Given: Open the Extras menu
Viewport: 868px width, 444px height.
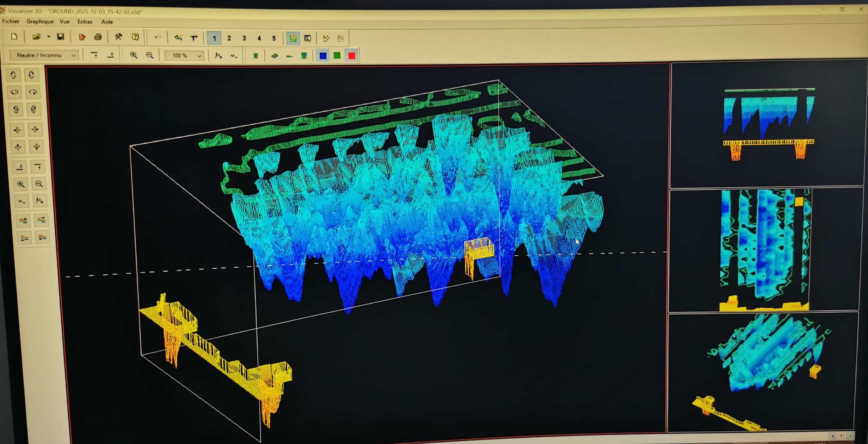Looking at the screenshot, I should coord(84,22).
